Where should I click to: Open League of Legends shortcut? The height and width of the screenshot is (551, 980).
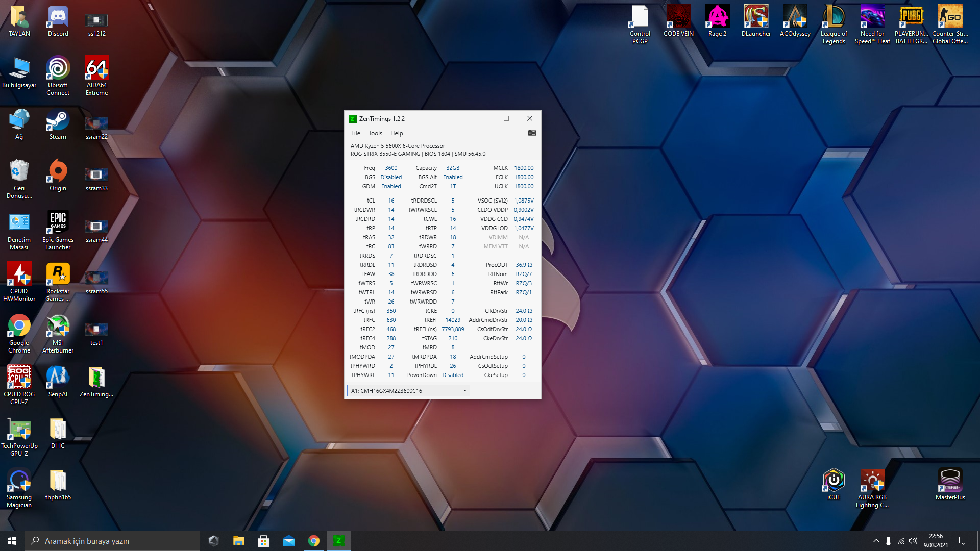834,24
